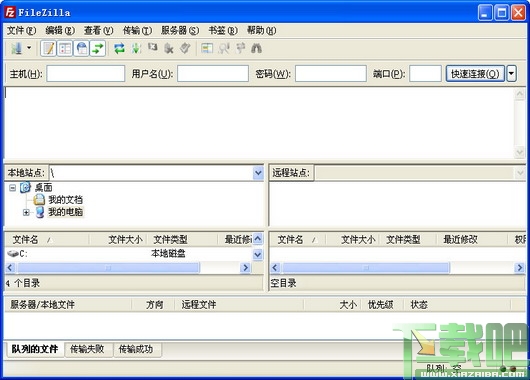Sort local list by 文件大小
Viewport: 530px width, 380px height.
click(x=118, y=240)
